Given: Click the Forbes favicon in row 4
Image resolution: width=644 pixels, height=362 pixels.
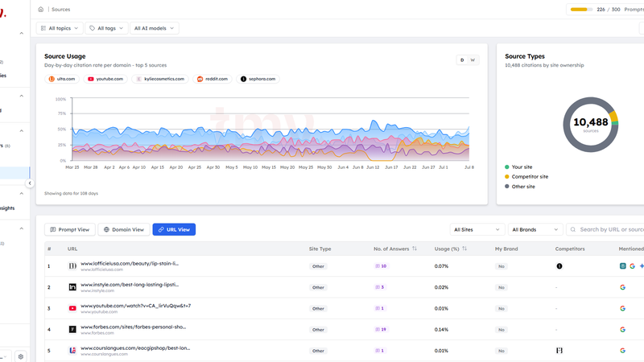Looking at the screenshot, I should pyautogui.click(x=72, y=330).
